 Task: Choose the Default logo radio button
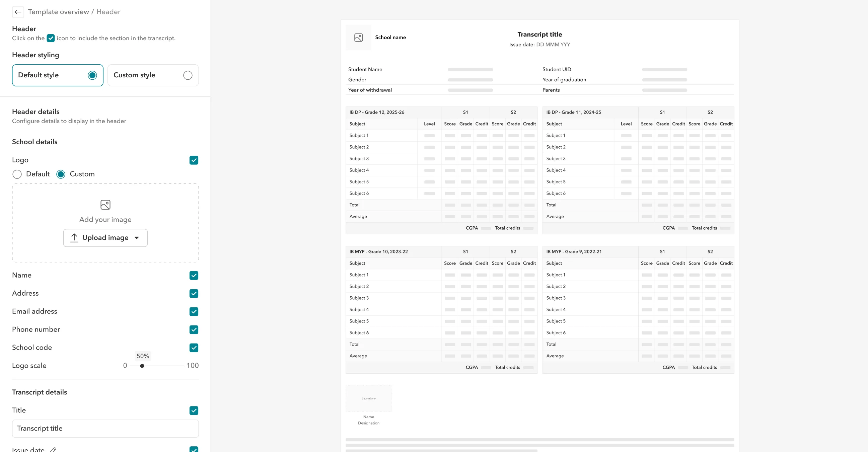pyautogui.click(x=17, y=174)
